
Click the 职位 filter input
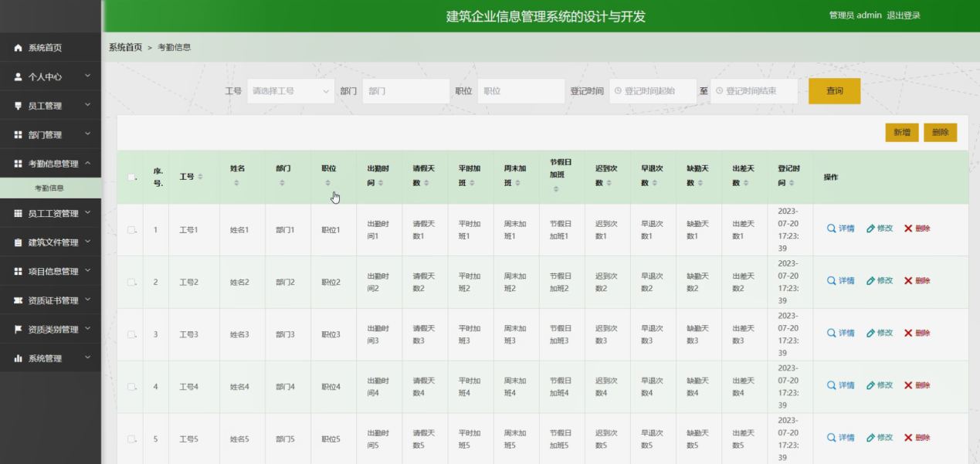pos(521,91)
